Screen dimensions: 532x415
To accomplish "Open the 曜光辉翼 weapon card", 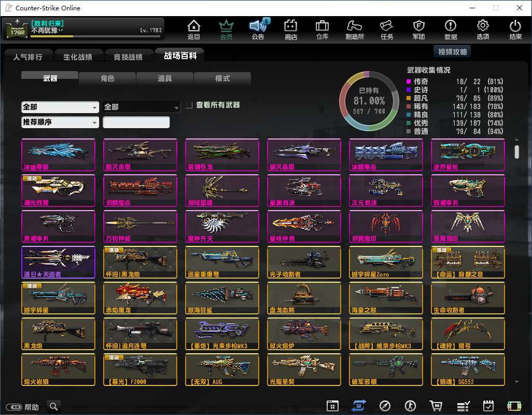I will point(58,191).
